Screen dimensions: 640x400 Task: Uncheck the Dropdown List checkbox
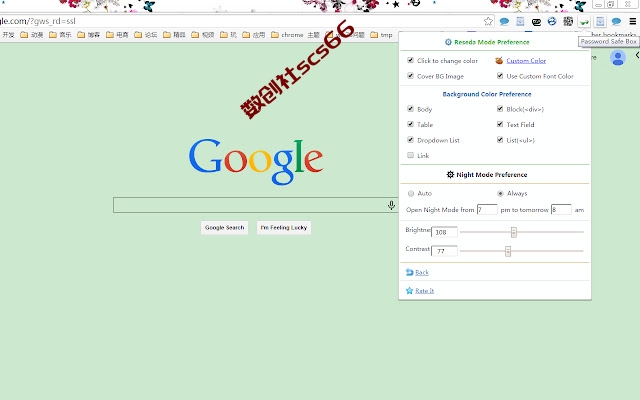410,140
